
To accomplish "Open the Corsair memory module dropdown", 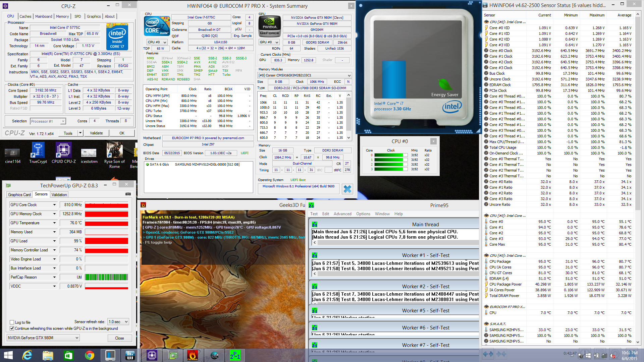I will (x=304, y=75).
